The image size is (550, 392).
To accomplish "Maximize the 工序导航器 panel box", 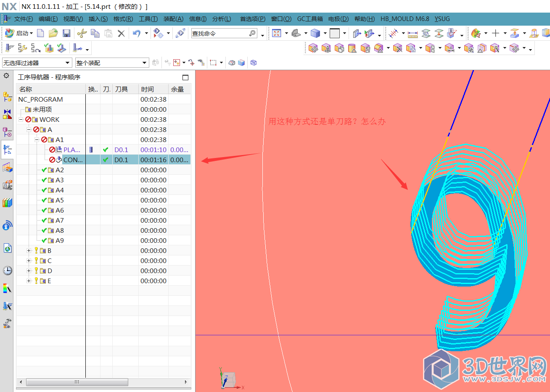I will coord(185,77).
